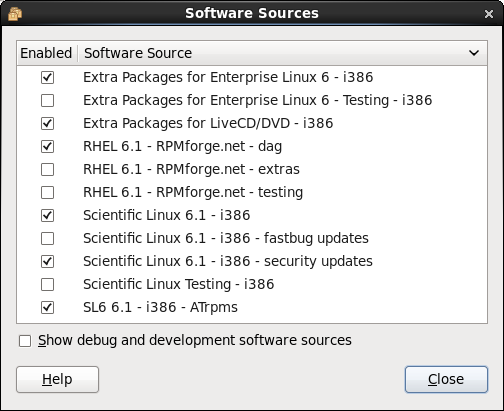
Task: Enable Extra Packages Enterprise Linux 6 Testing source
Action: [x=47, y=100]
